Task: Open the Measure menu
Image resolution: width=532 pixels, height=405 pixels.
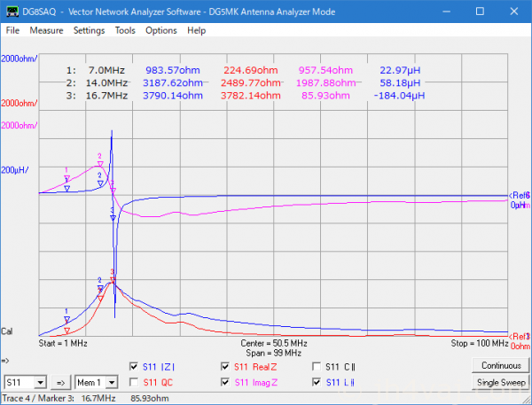Action: pos(46,30)
